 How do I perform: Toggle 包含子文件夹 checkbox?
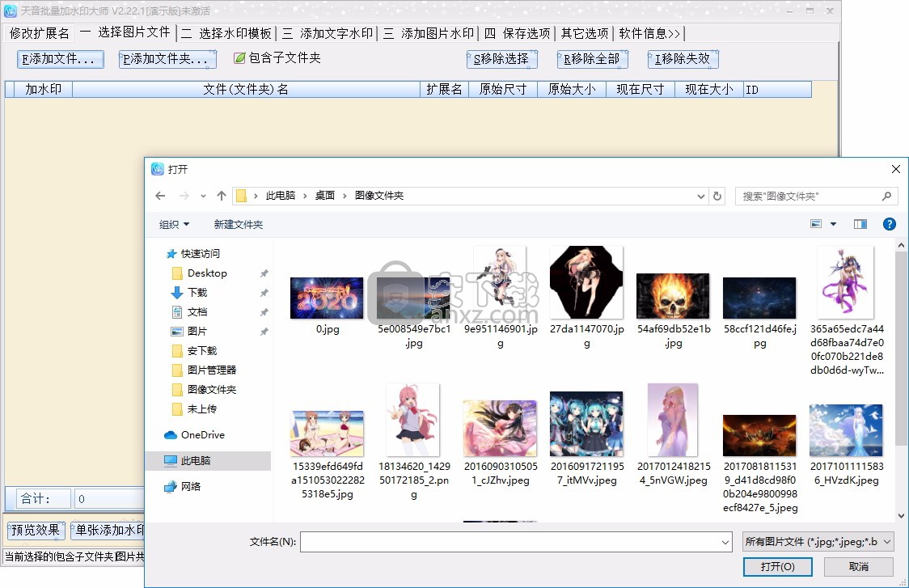239,58
